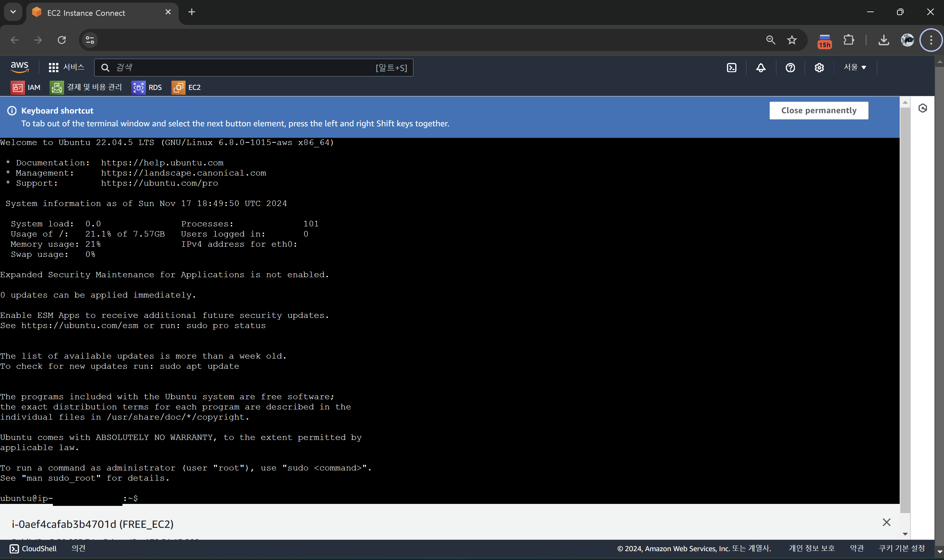944x560 pixels.
Task: Click the 'sudo apt update' text line
Action: click(x=120, y=366)
